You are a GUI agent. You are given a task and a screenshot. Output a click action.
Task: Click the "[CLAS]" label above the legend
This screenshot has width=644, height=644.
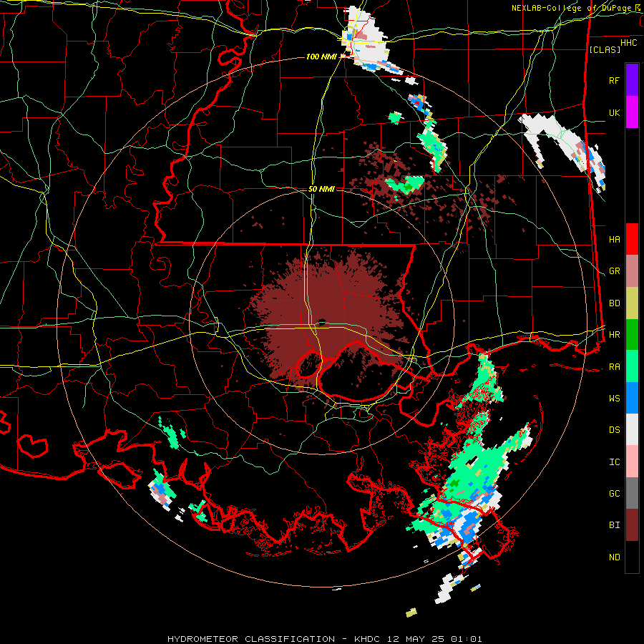tap(605, 49)
